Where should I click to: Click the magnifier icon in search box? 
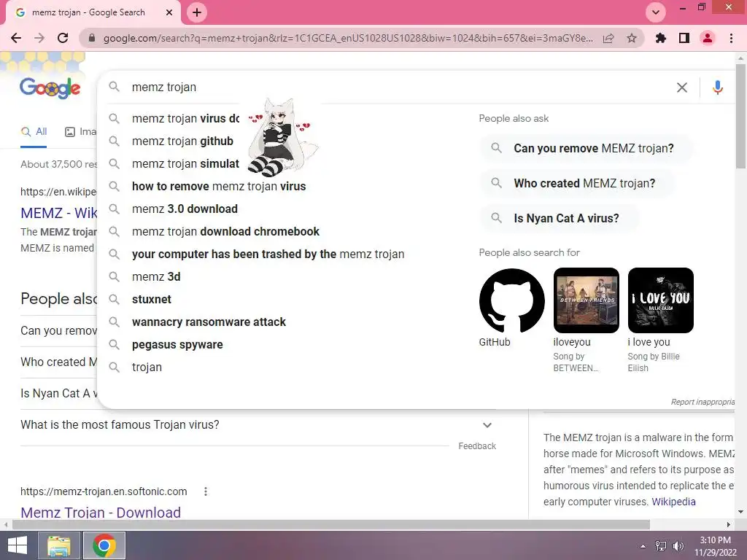(x=114, y=87)
